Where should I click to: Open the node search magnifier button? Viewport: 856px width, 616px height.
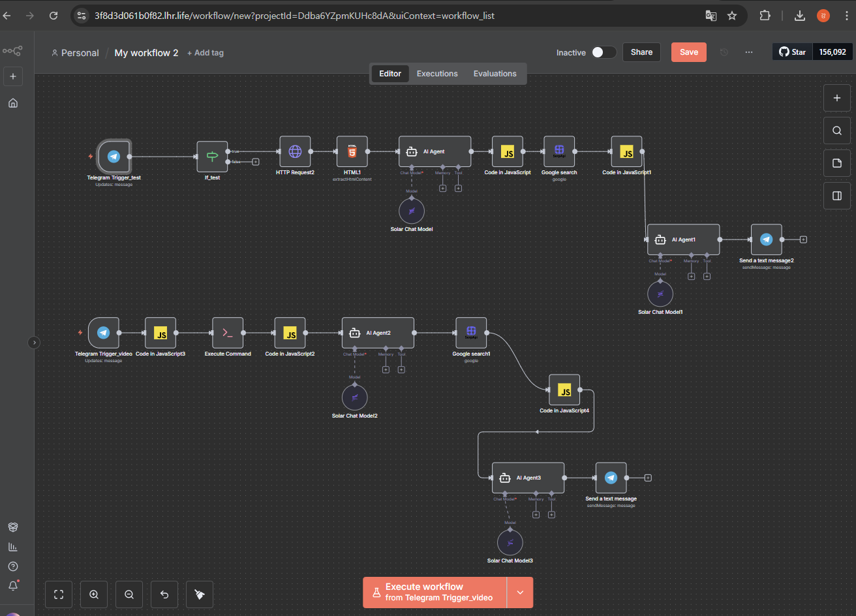click(837, 131)
